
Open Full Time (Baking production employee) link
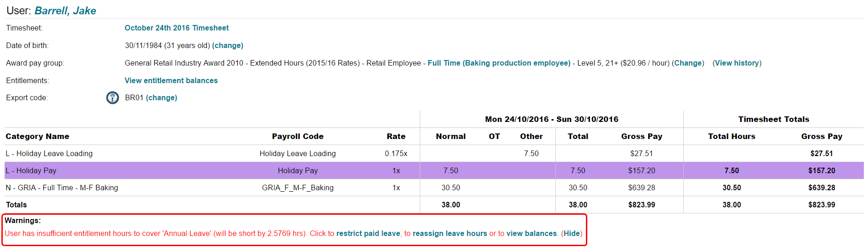tap(499, 63)
